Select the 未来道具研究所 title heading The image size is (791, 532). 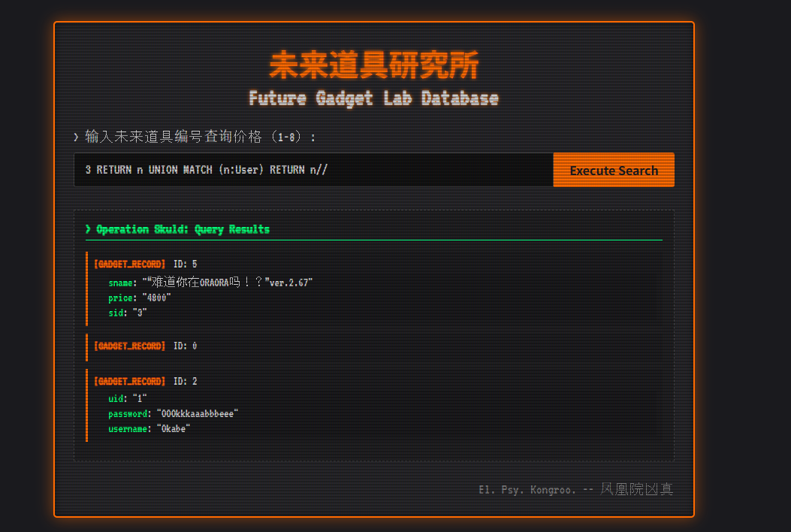coord(374,65)
